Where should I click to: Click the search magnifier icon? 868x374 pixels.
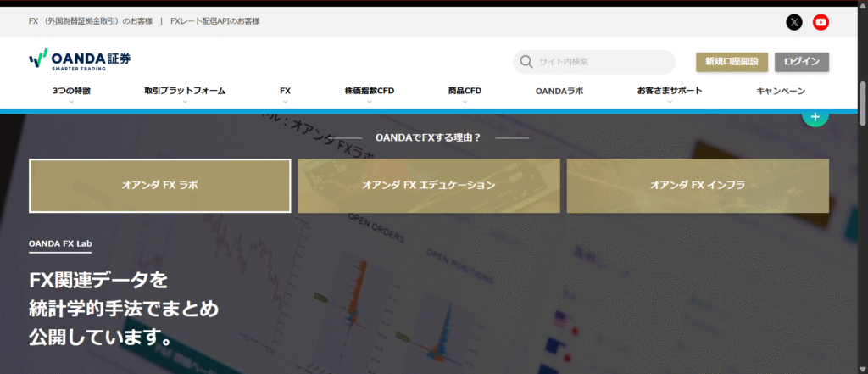pyautogui.click(x=526, y=62)
